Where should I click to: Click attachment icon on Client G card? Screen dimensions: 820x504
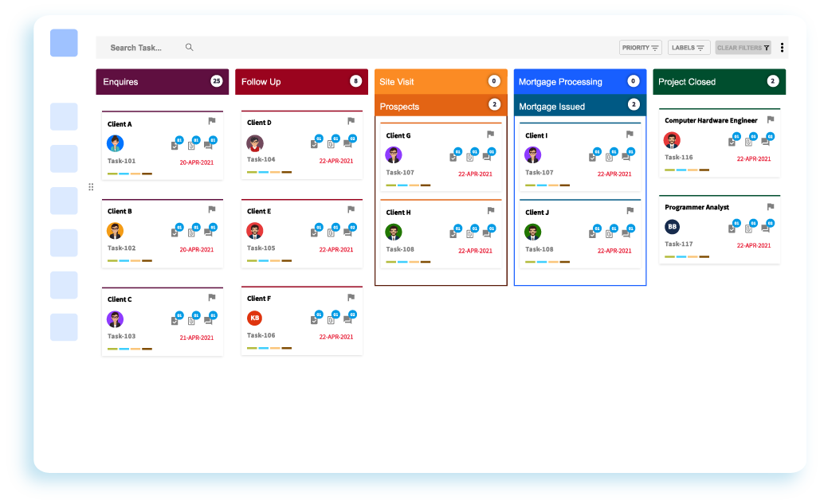click(x=469, y=157)
